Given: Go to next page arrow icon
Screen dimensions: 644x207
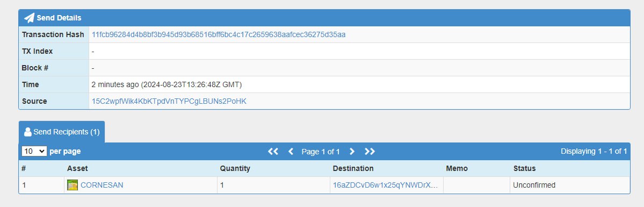Looking at the screenshot, I should pos(352,152).
